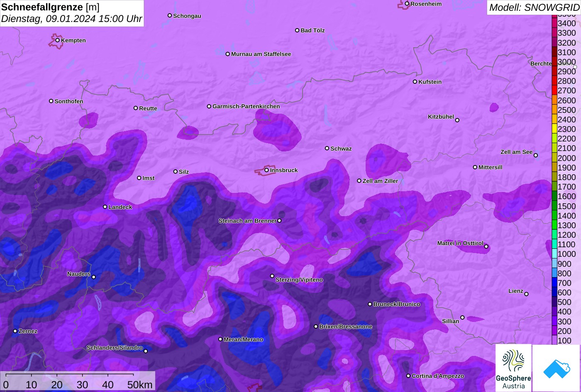Click the Meran/Merano label
The image size is (581, 392).
(244, 339)
